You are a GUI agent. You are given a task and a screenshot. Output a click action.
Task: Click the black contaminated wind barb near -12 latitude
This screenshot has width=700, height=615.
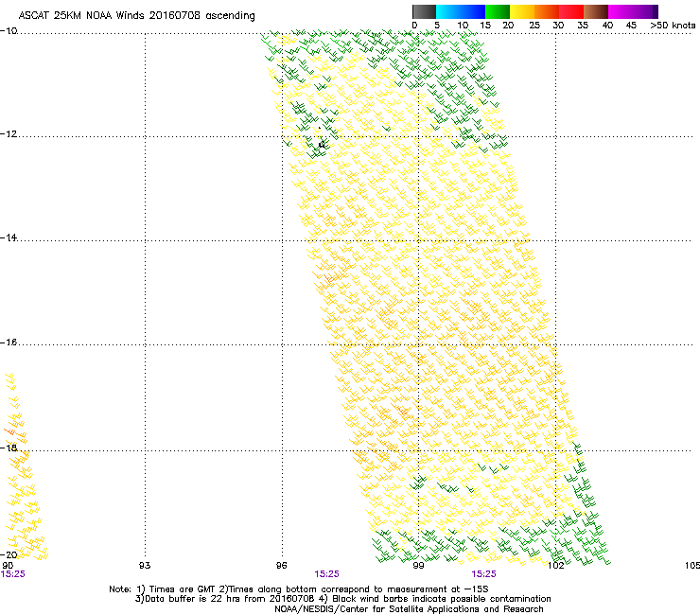click(x=321, y=142)
